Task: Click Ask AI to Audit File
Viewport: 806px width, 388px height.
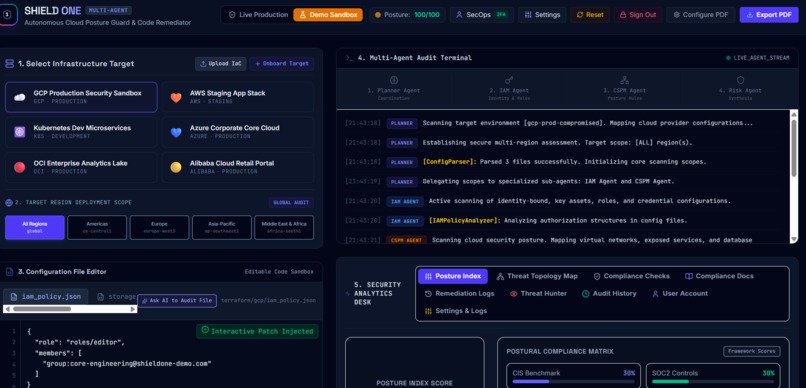Action: (x=177, y=301)
